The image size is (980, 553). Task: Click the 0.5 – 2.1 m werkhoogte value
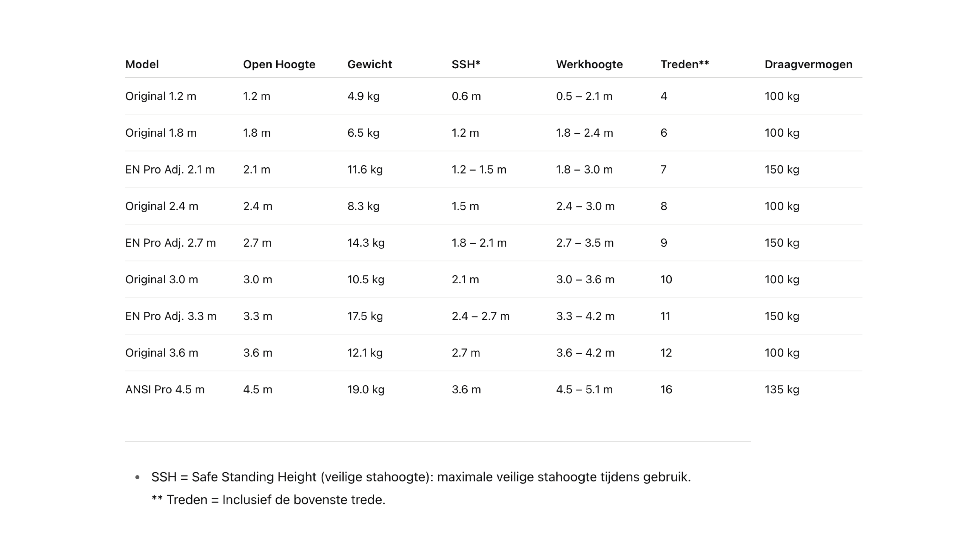(584, 96)
